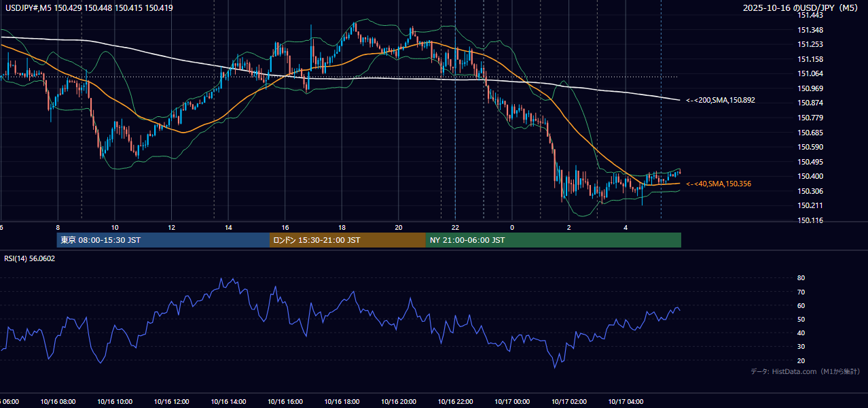Viewport: 868px width, 408px height.
Task: Click price axis value 151.443
Action: point(811,16)
